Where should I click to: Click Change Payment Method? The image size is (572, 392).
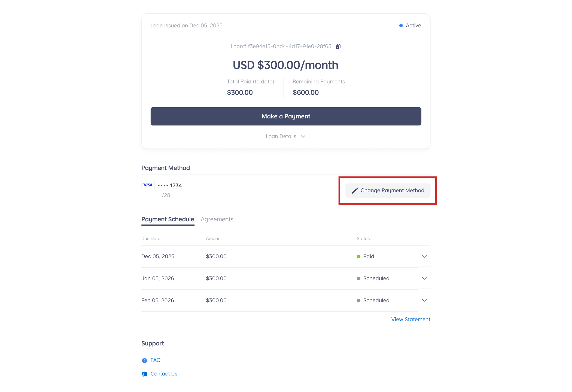click(388, 190)
